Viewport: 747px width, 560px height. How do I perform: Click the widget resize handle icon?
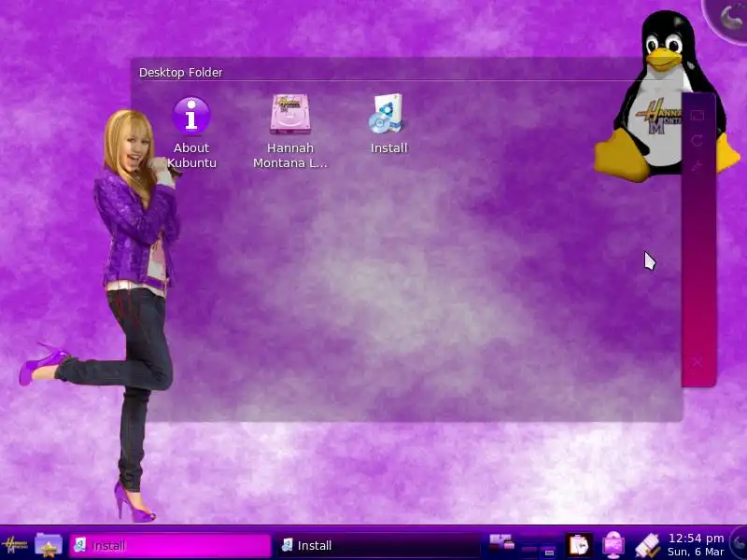pyautogui.click(x=698, y=115)
